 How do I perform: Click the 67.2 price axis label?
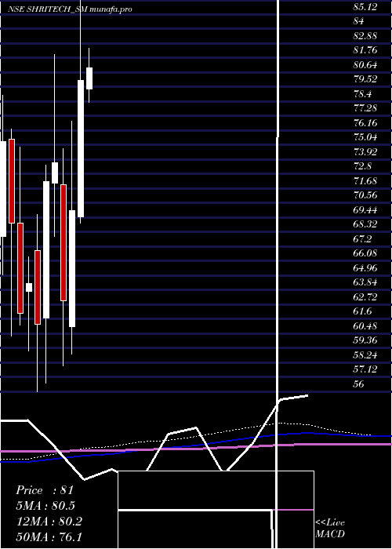click(362, 238)
